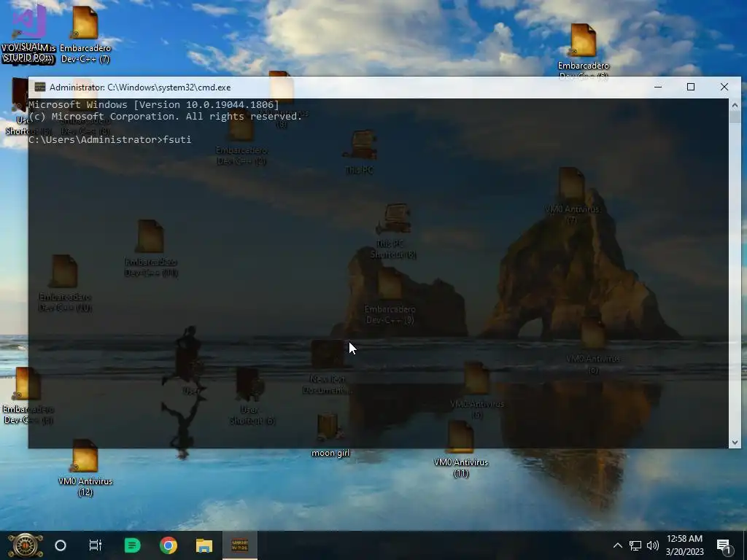Click the 'Administrator: C:\Windows\system32\cmd.exe' title text
747x560 pixels.
point(140,87)
